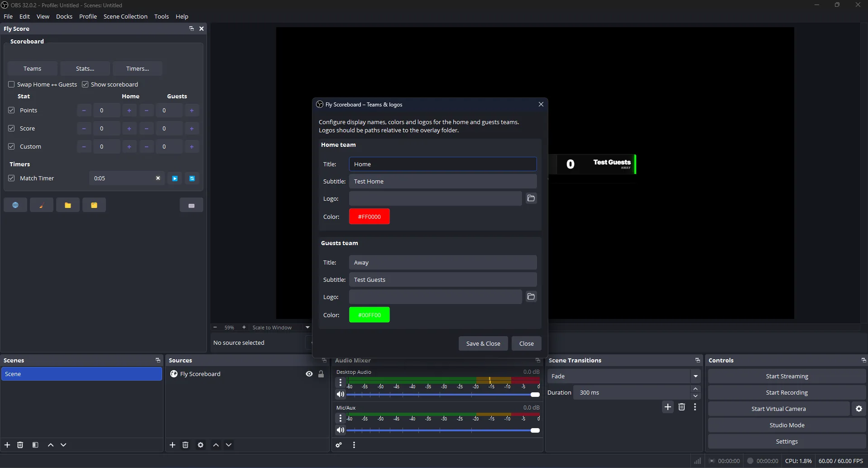868x468 pixels.
Task: Open properties of the Fly Scoreboard source
Action: point(201,445)
